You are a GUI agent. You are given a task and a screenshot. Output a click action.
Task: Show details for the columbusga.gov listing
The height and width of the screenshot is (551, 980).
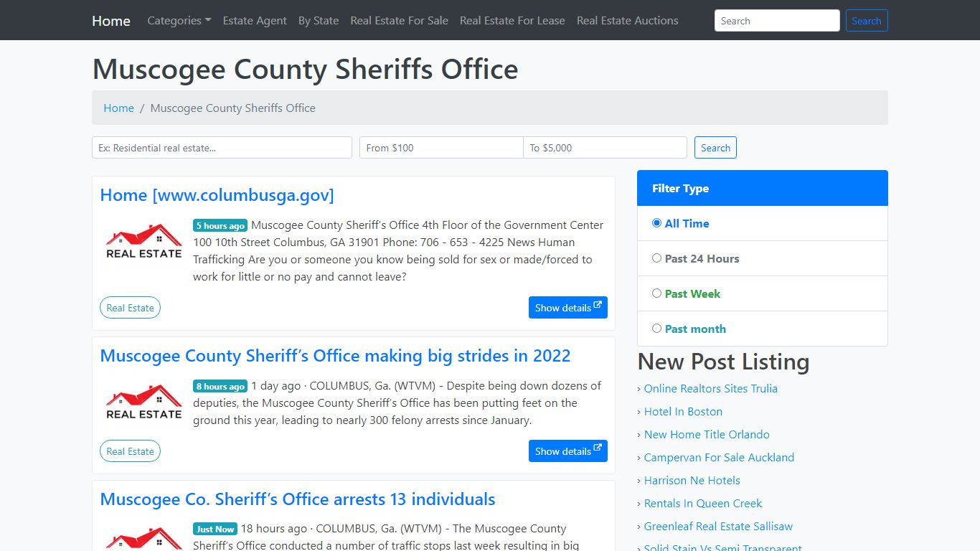[x=568, y=308]
